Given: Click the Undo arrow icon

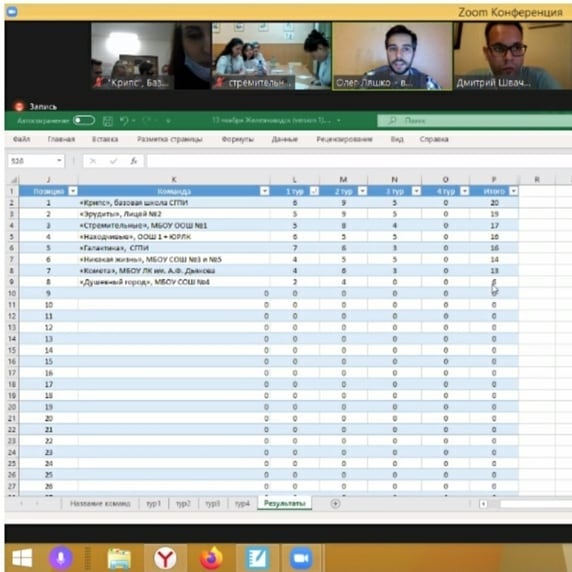Looking at the screenshot, I should (124, 121).
